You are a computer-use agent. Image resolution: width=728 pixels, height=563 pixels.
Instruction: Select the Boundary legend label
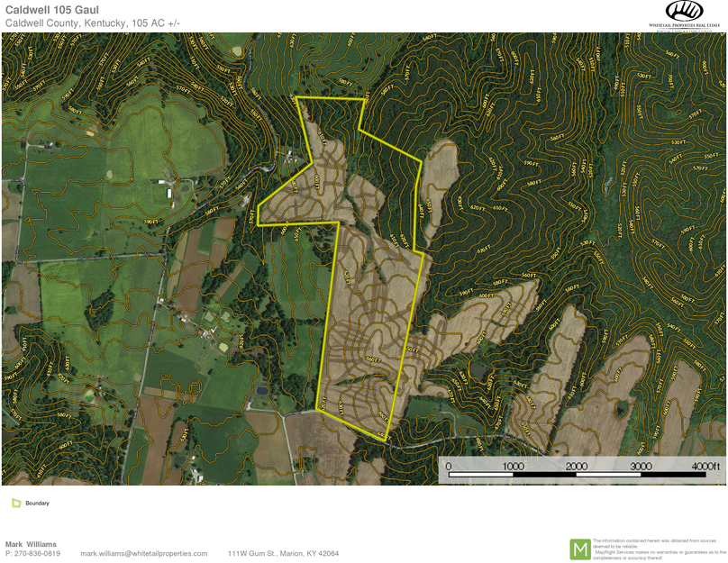point(37,504)
